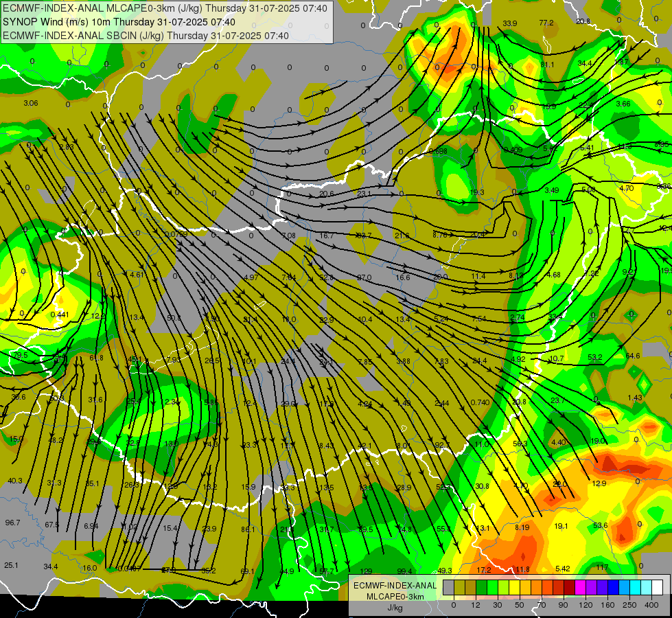Click the 30 tick label on the legend

498,605
